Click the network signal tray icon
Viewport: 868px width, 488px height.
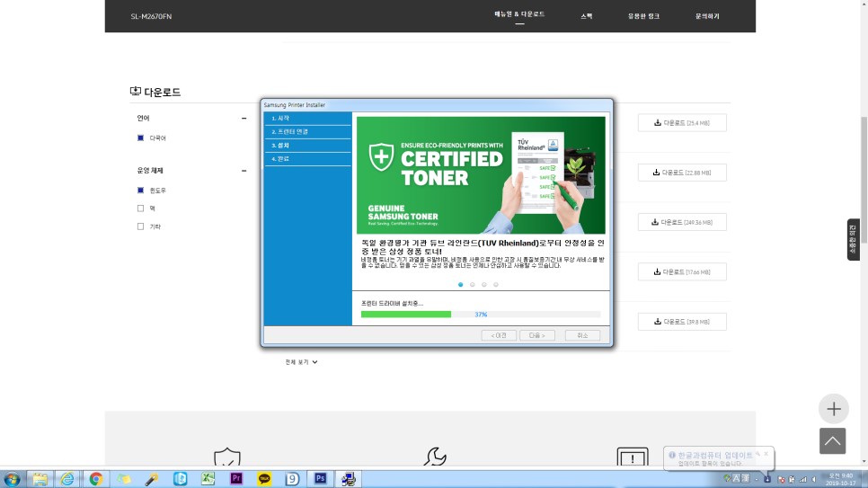[803, 479]
